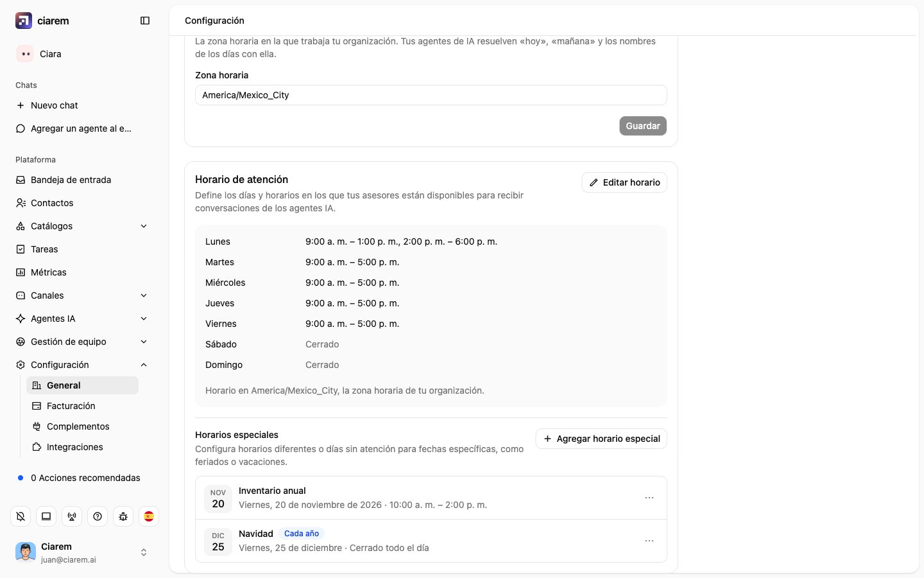Click the DIC 25 date tile

coord(218,541)
